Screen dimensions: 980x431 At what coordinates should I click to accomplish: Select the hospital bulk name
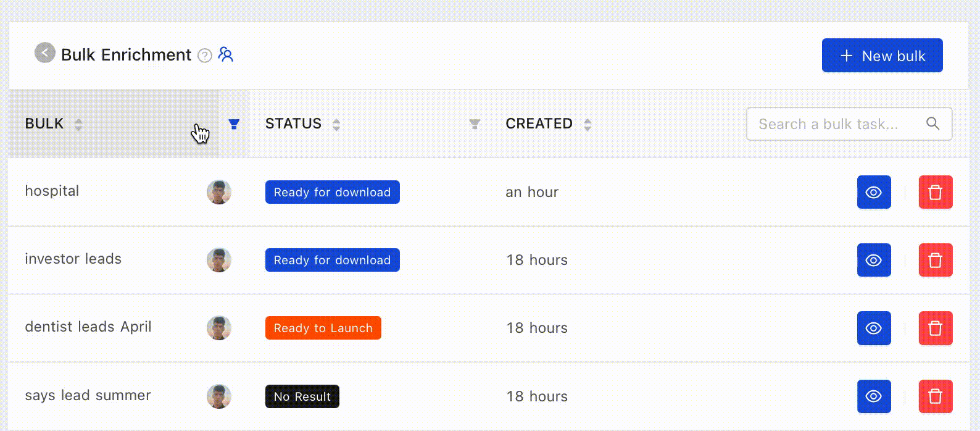(x=52, y=191)
